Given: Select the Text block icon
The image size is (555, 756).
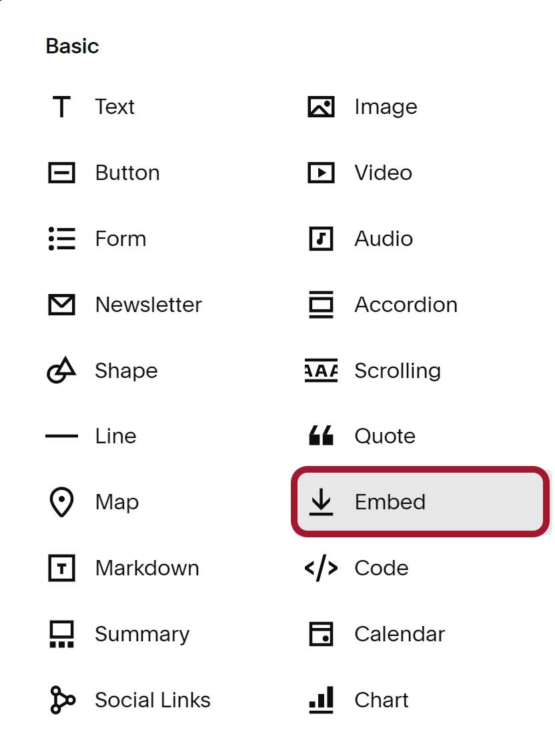Looking at the screenshot, I should [x=61, y=106].
